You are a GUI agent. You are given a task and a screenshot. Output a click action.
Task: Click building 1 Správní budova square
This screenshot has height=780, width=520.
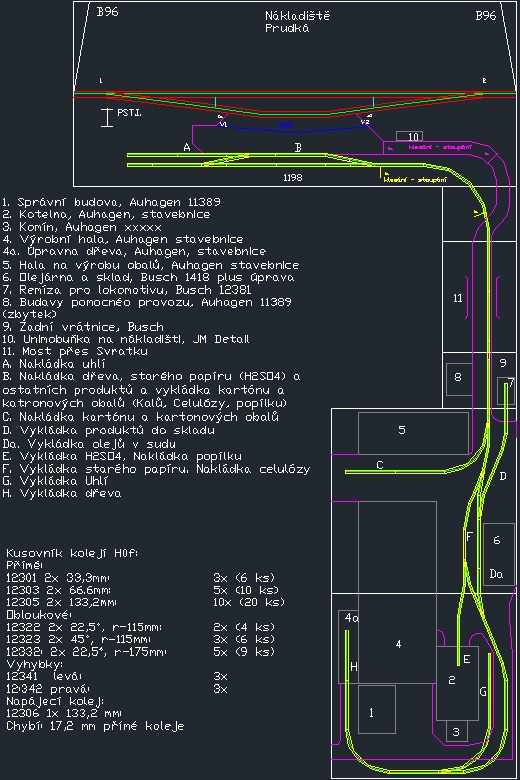(x=377, y=709)
